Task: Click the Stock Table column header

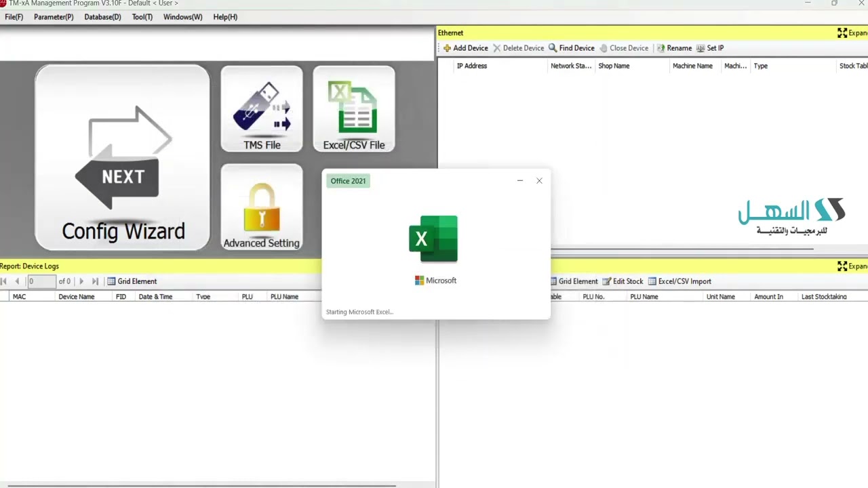Action: click(x=854, y=66)
